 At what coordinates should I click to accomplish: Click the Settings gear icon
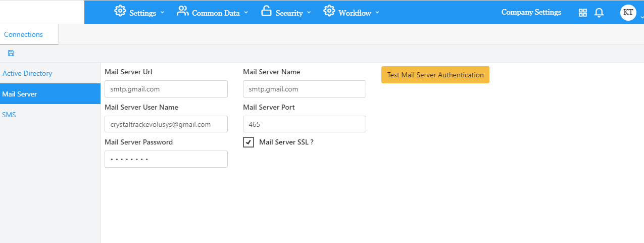[120, 11]
